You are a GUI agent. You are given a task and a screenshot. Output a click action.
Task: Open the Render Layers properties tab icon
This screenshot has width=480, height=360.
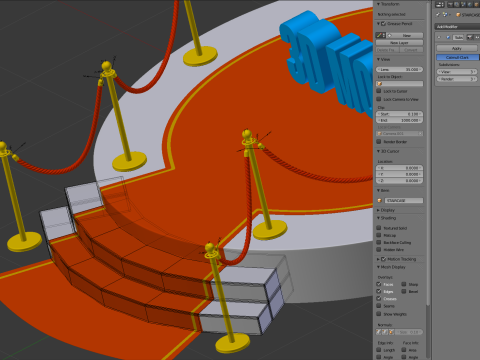[457, 5]
